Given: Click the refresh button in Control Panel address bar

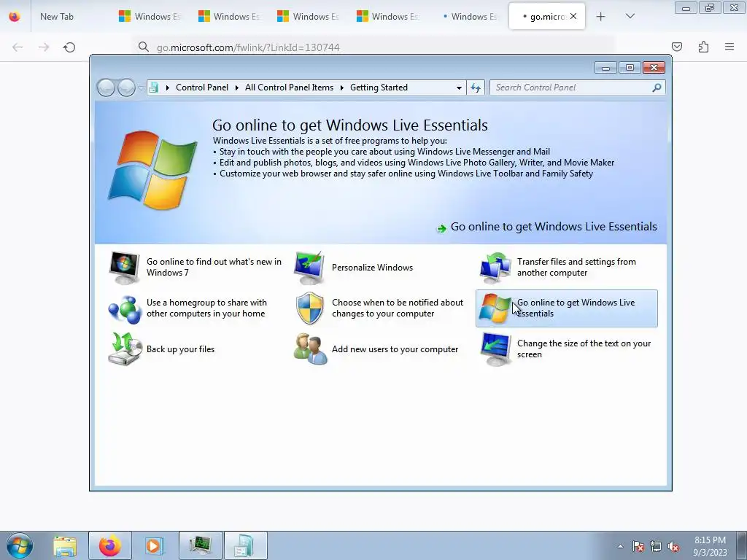Looking at the screenshot, I should (476, 87).
